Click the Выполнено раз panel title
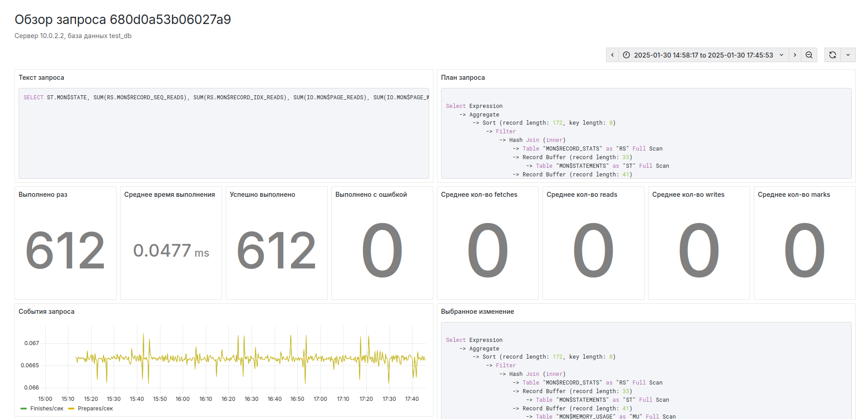The width and height of the screenshot is (868, 419). tap(43, 194)
